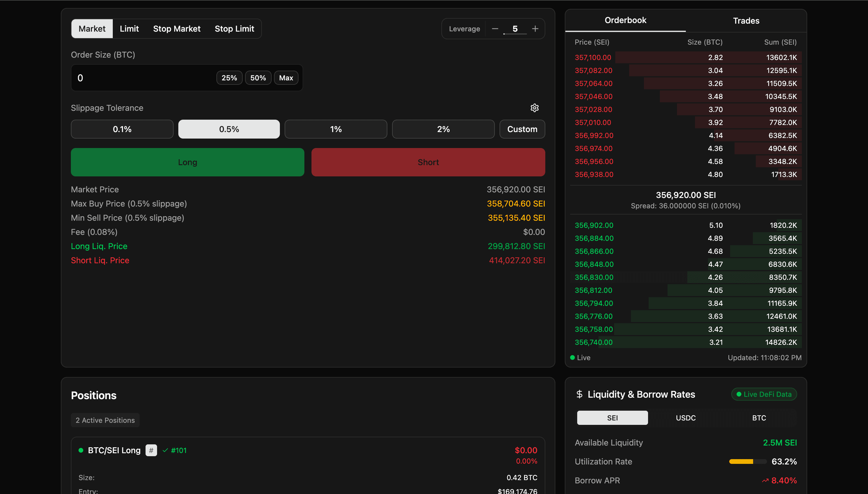Click the position number #101 label
This screenshot has width=868, height=494.
tap(179, 450)
